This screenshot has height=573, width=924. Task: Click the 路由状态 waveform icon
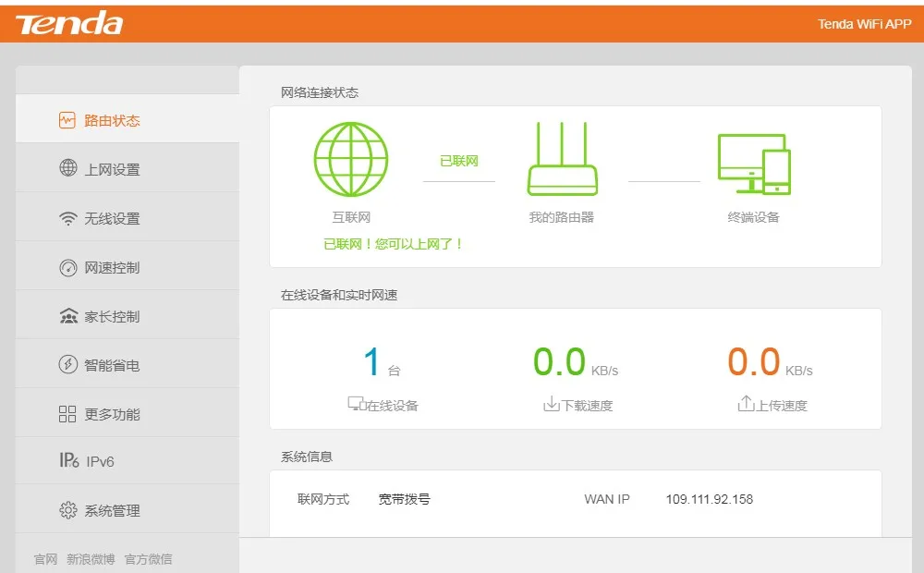click(x=67, y=120)
